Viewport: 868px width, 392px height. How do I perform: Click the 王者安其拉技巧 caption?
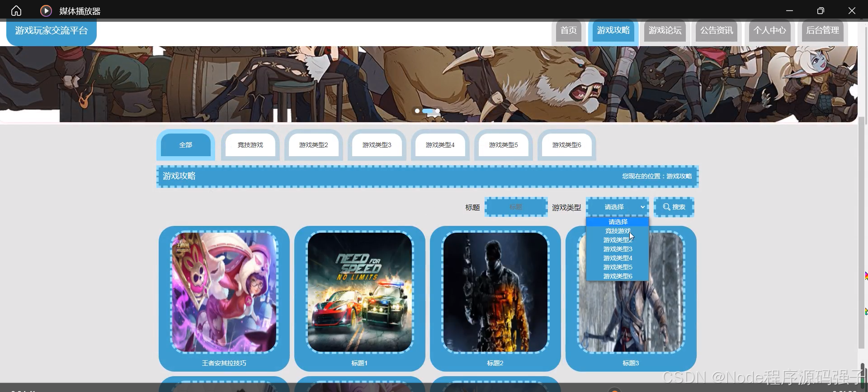[x=224, y=363]
